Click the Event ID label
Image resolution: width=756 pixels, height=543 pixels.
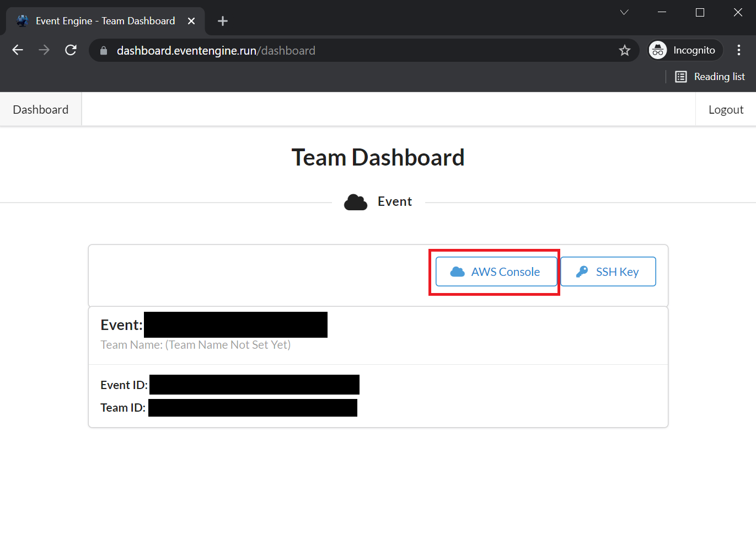[124, 385]
